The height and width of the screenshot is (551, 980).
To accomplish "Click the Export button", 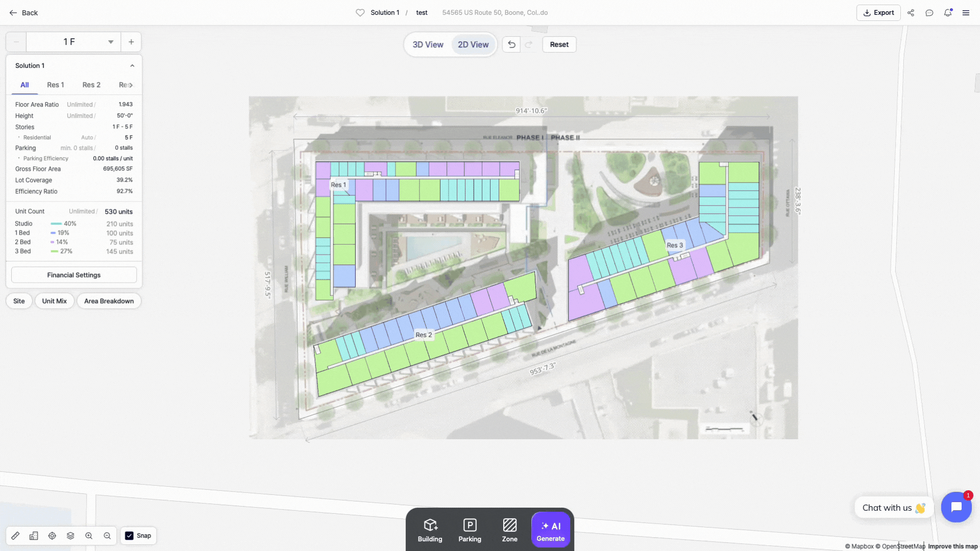I will [878, 13].
